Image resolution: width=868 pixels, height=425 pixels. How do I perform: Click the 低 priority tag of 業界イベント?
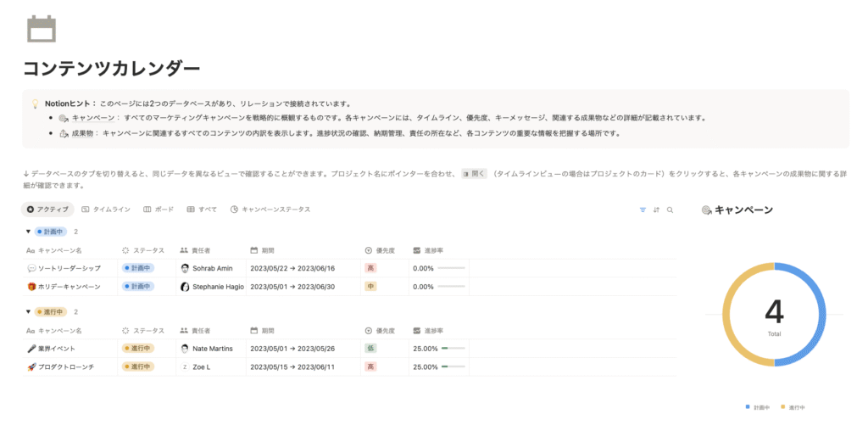[371, 349]
